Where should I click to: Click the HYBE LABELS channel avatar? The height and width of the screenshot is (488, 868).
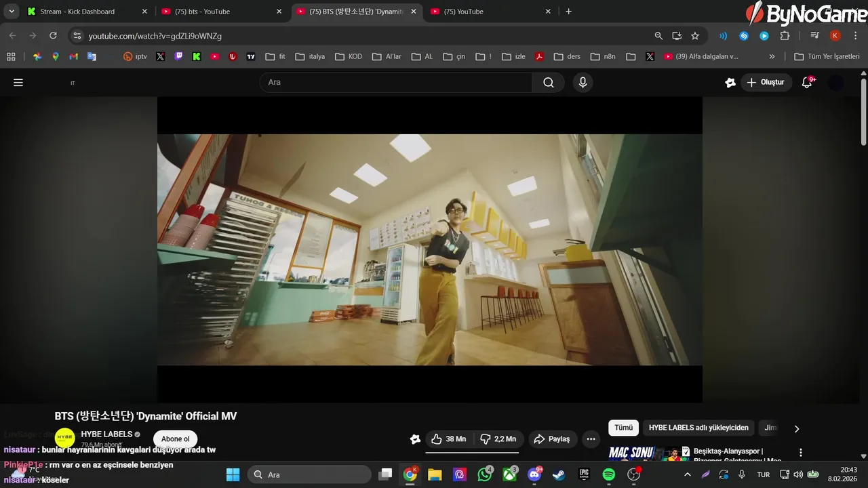coord(65,439)
